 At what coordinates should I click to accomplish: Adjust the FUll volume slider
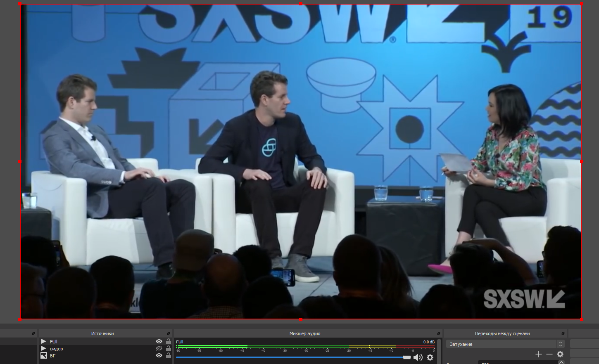pyautogui.click(x=293, y=357)
